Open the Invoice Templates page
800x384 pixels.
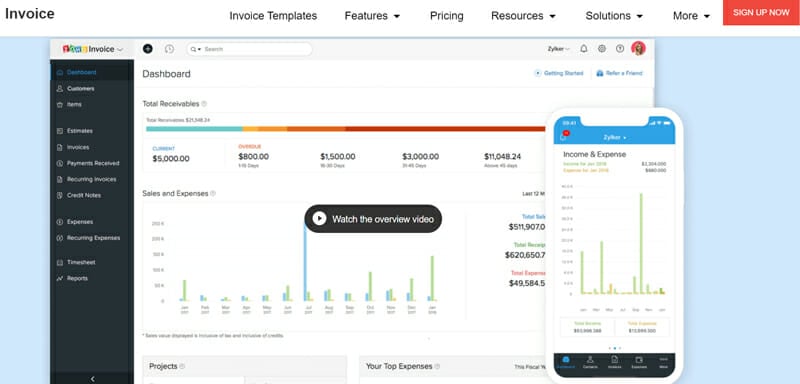[x=273, y=16]
